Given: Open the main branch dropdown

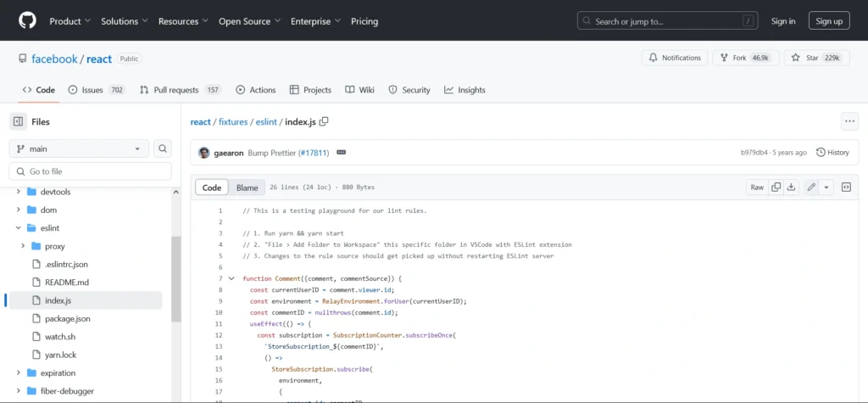Looking at the screenshot, I should pos(79,148).
